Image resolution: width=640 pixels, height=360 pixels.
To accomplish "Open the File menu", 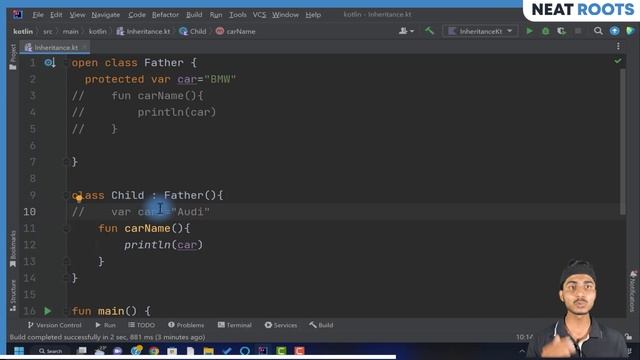I will [x=38, y=15].
